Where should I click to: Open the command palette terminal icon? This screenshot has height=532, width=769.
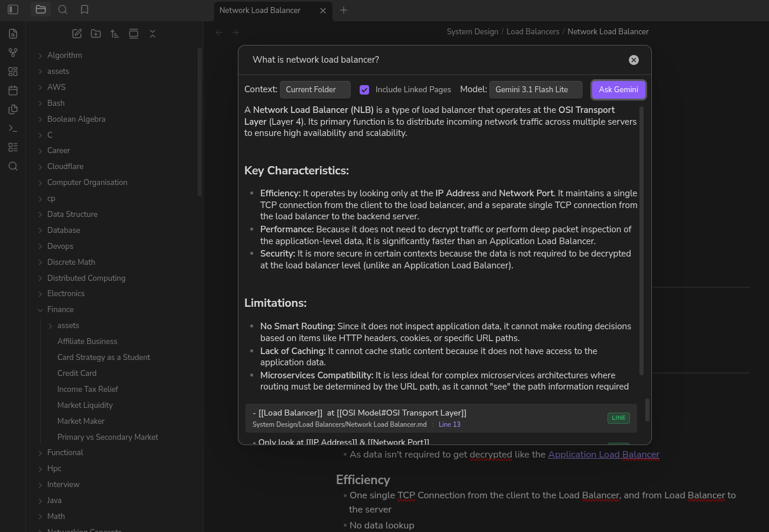click(x=13, y=128)
